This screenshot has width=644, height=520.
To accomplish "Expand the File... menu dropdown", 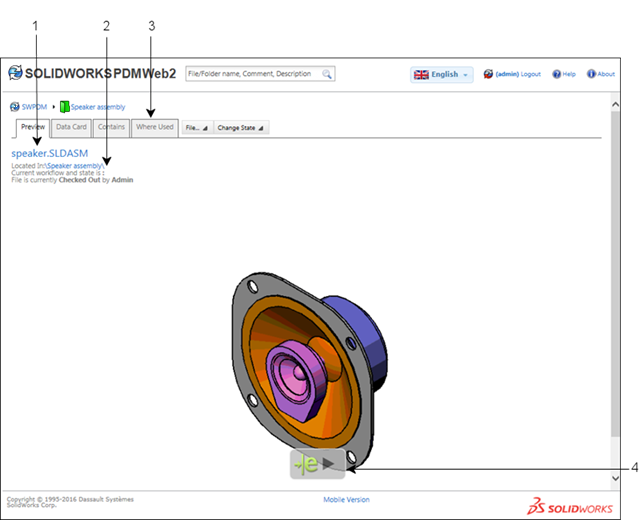I will (x=196, y=128).
